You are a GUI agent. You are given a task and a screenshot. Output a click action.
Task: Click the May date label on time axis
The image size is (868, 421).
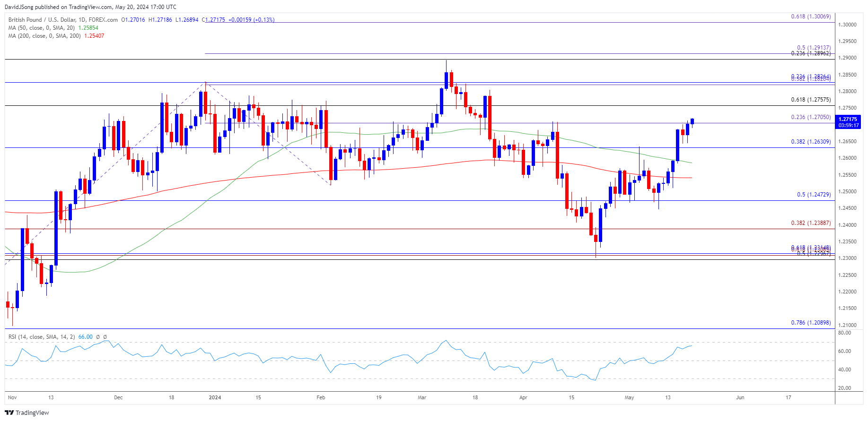tap(629, 398)
